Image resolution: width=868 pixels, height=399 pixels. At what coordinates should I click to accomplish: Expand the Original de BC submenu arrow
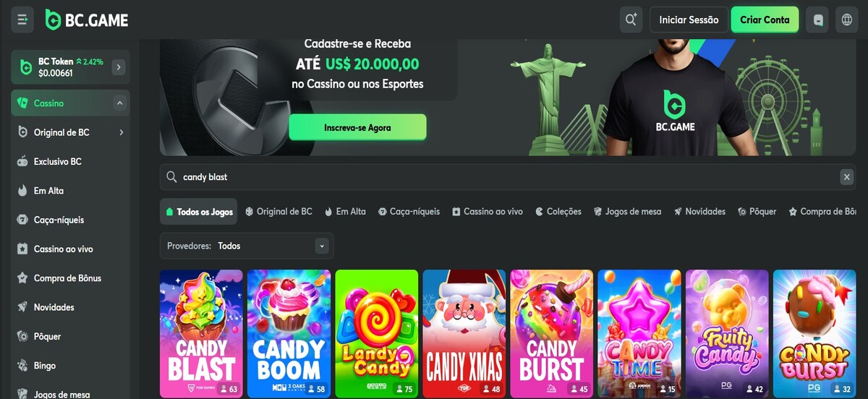coord(121,132)
